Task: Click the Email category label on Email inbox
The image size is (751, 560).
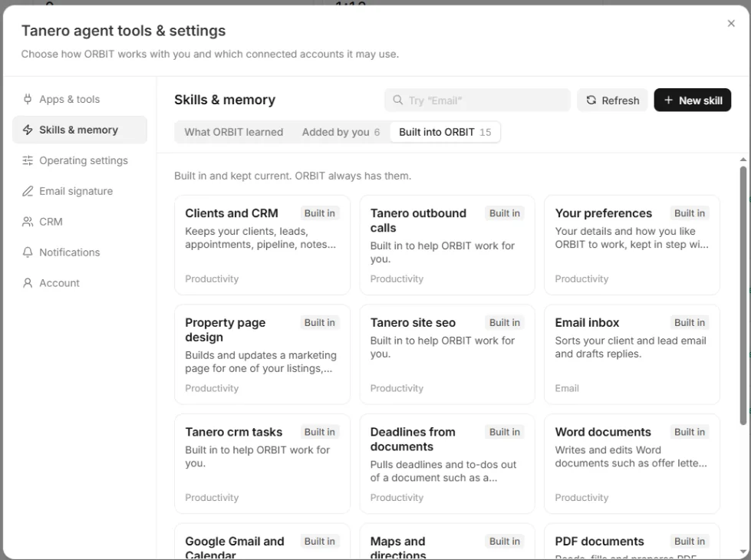Action: coord(567,388)
